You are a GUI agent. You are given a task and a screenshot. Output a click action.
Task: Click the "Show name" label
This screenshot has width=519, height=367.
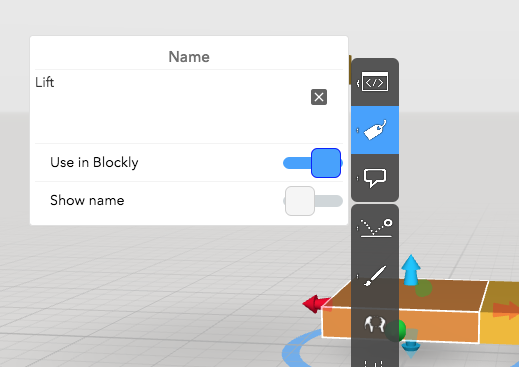(x=87, y=200)
